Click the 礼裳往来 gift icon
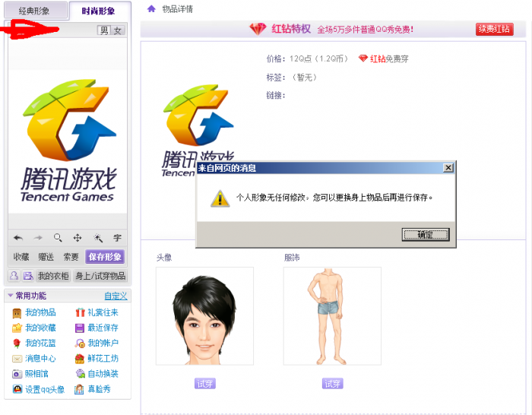The image size is (532, 415). click(80, 312)
